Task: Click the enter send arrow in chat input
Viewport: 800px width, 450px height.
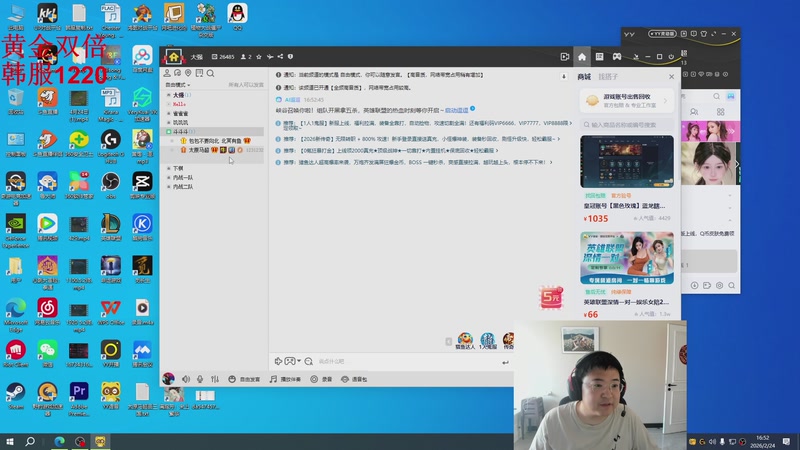Action: pos(505,362)
